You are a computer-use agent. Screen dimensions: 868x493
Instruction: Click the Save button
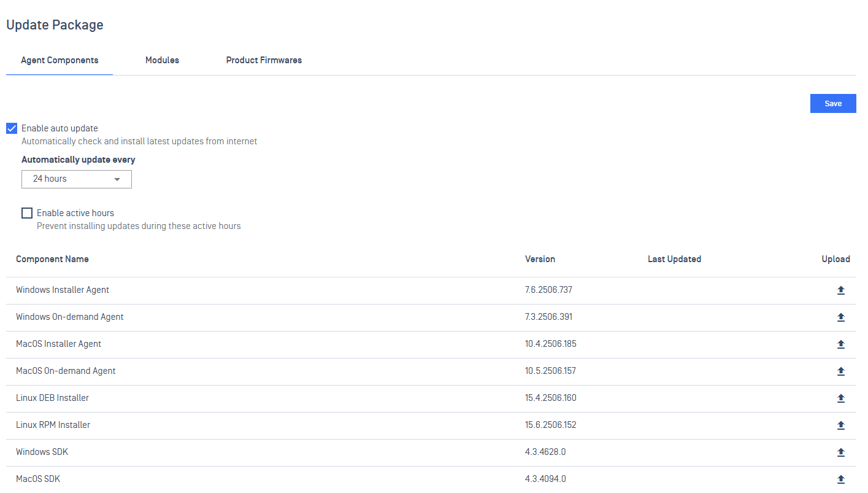pos(833,104)
